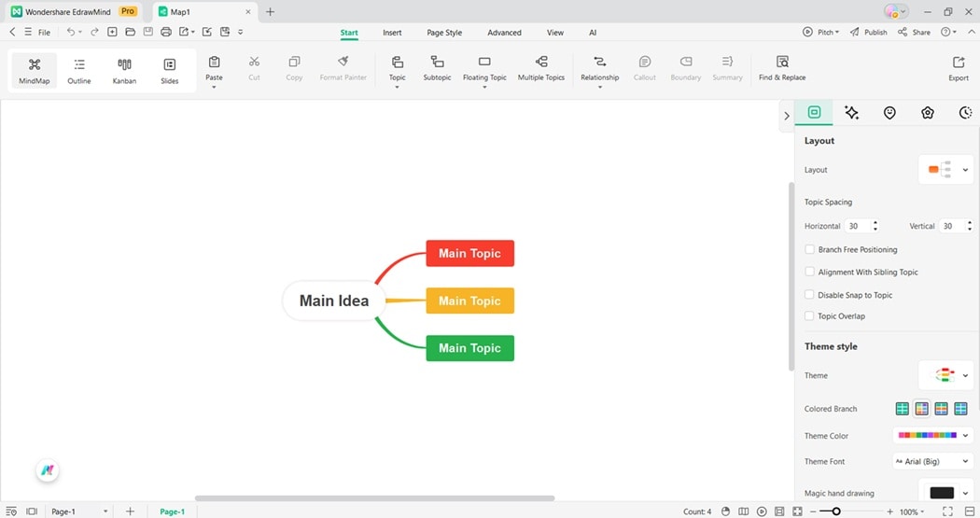Open Slides view mode
980x518 pixels.
click(169, 71)
